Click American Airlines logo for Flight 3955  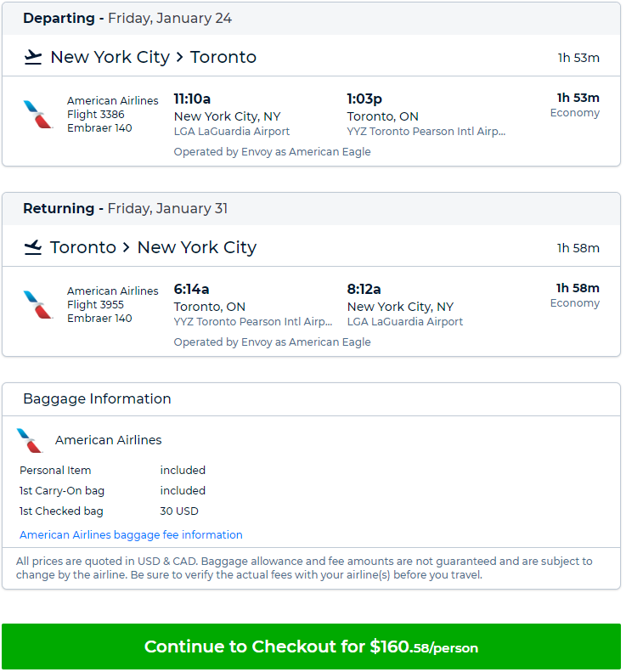coord(37,305)
